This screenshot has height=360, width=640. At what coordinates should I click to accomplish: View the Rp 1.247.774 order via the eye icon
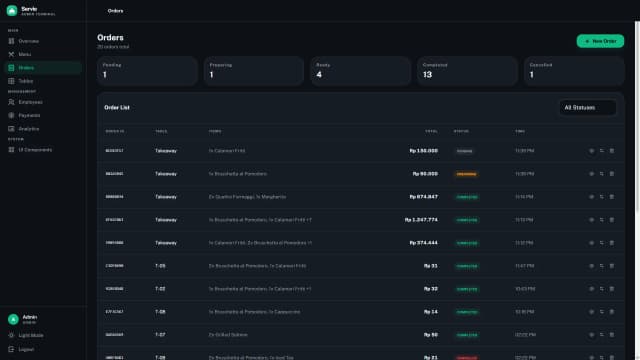point(591,220)
